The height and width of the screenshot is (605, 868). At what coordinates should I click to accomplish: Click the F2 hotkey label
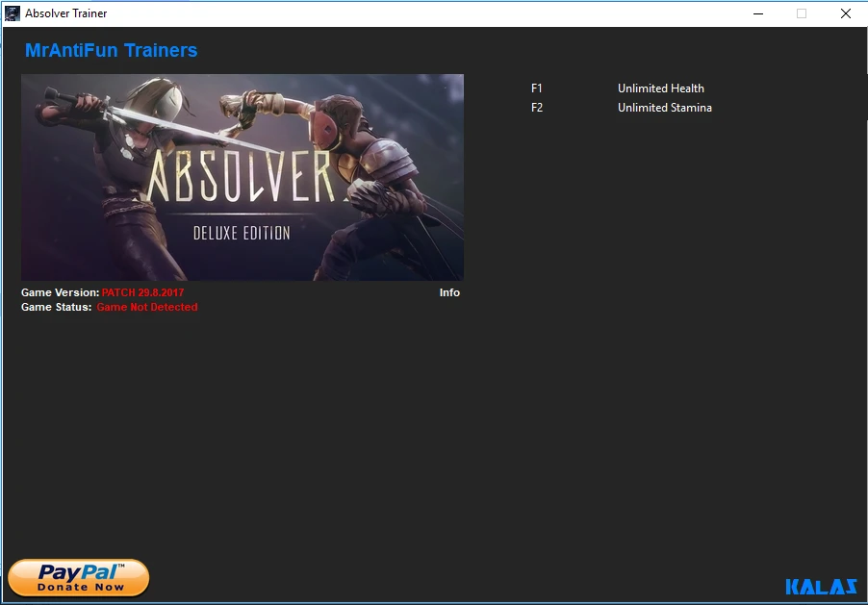(x=536, y=108)
